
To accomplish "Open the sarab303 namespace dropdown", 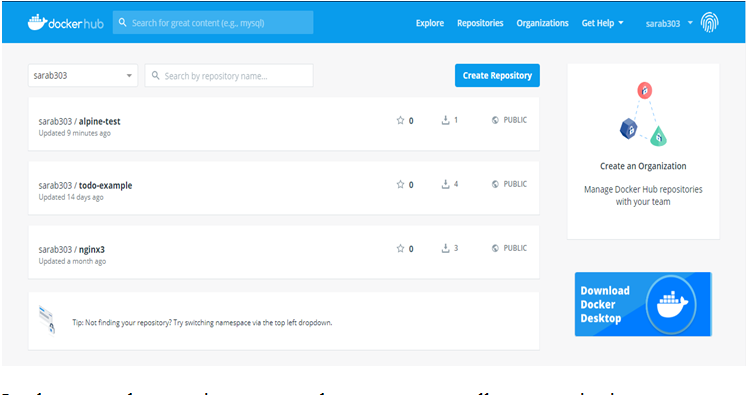I will point(83,75).
